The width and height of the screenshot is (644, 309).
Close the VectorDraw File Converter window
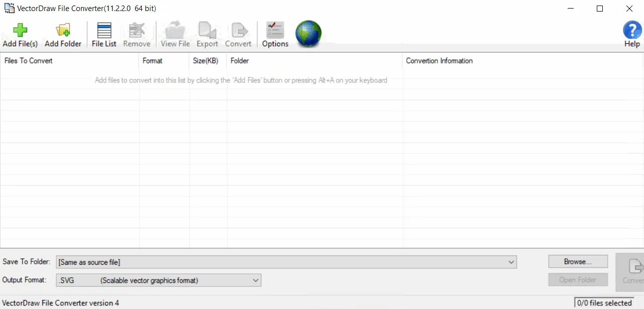pos(629,9)
